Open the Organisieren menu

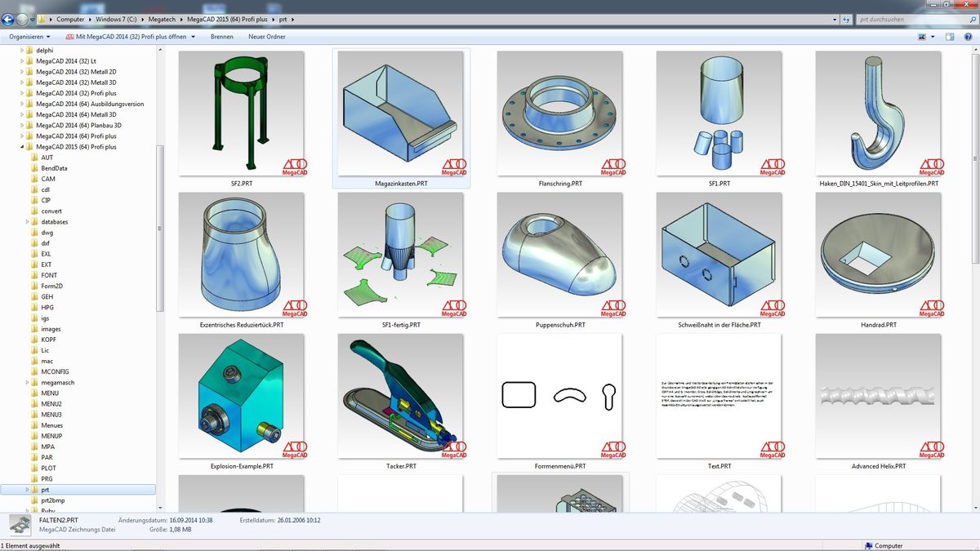[29, 37]
